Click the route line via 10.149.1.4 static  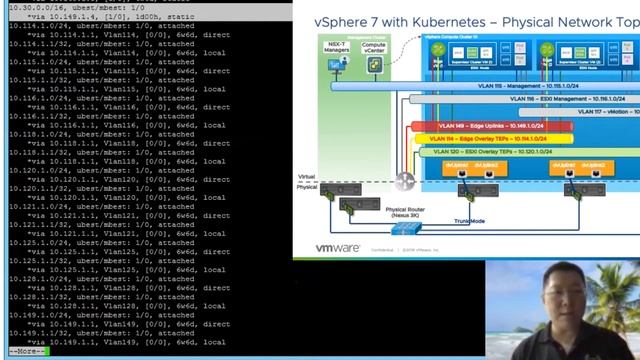[x=111, y=17]
